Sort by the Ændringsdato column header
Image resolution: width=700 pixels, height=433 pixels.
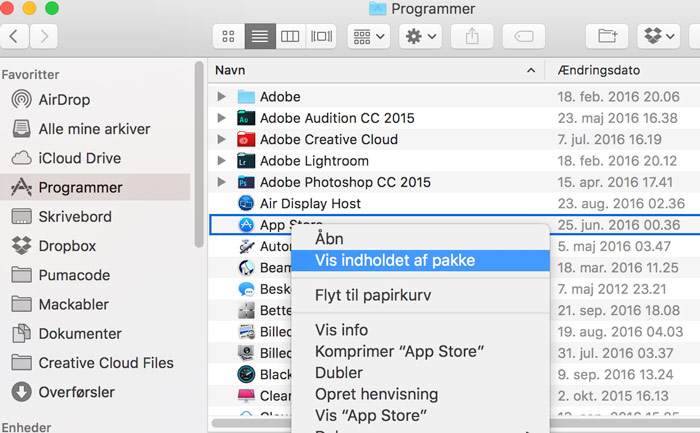(599, 70)
